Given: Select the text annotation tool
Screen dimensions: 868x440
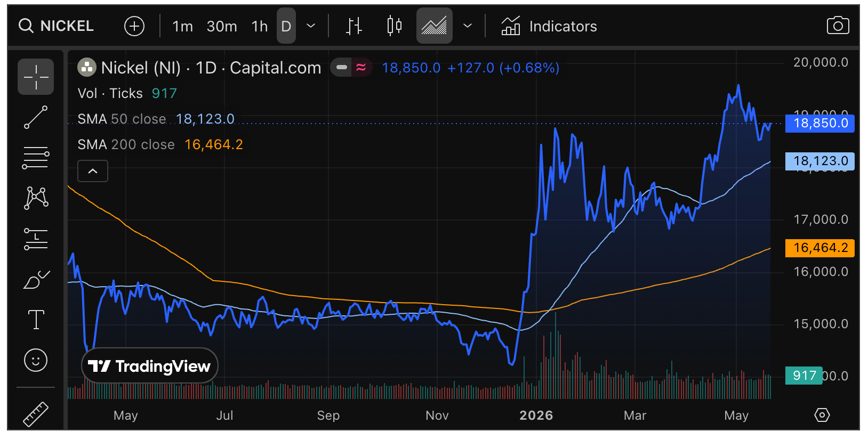Looking at the screenshot, I should tap(36, 320).
